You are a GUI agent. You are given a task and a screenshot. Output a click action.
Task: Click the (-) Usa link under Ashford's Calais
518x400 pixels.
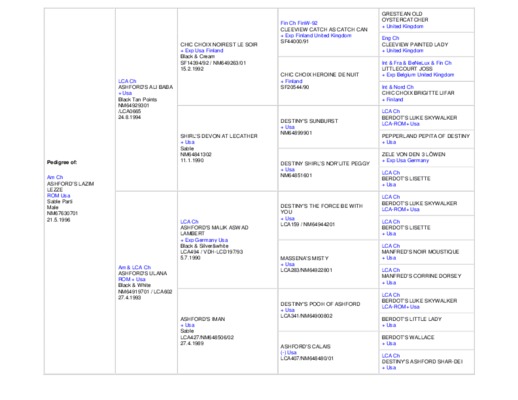[288, 352]
